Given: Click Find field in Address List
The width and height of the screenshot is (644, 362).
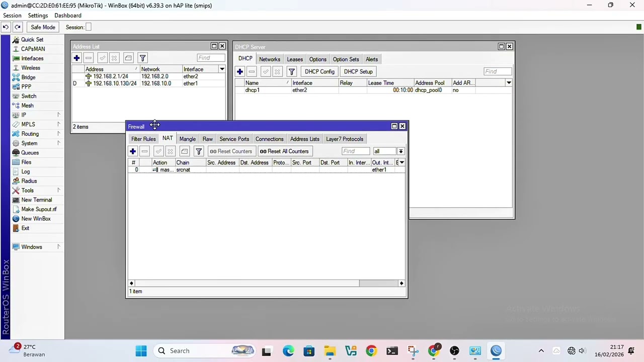Looking at the screenshot, I should tap(211, 58).
